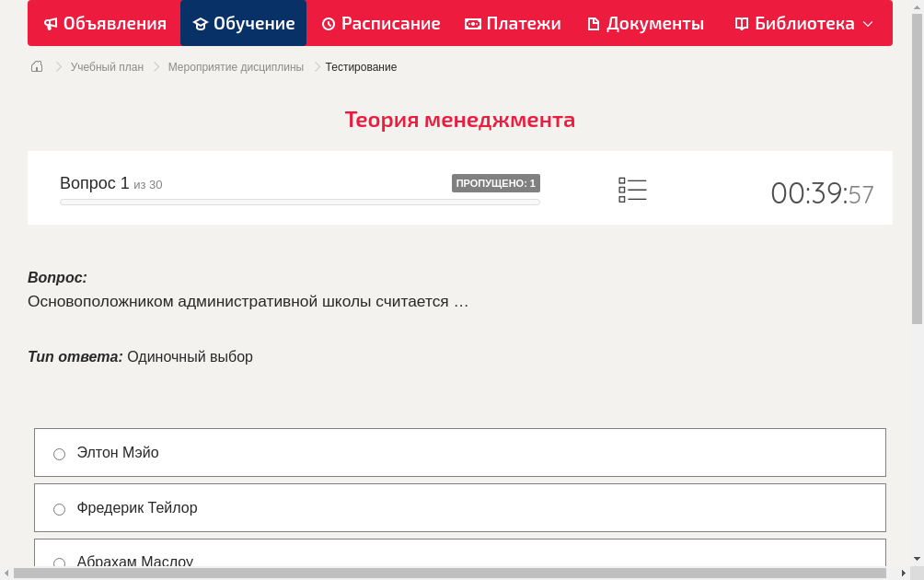Image resolution: width=924 pixels, height=580 pixels.
Task: Click the 00:39:57 countdown timer
Action: (822, 191)
